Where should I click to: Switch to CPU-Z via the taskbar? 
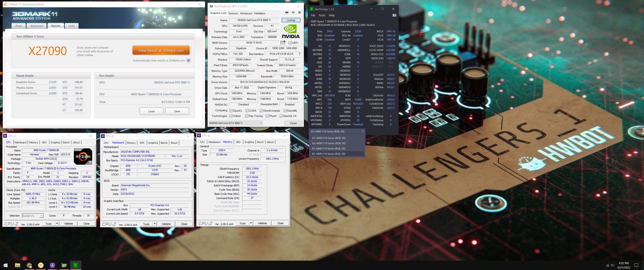point(52,265)
